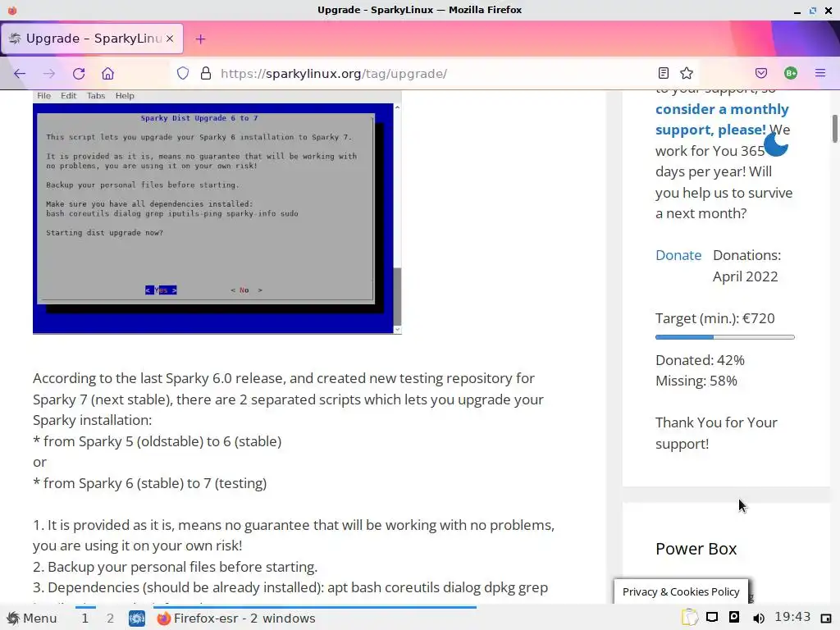Image resolution: width=840 pixels, height=630 pixels.
Task: Open the Sparky Menu in the taskbar
Action: [x=32, y=619]
